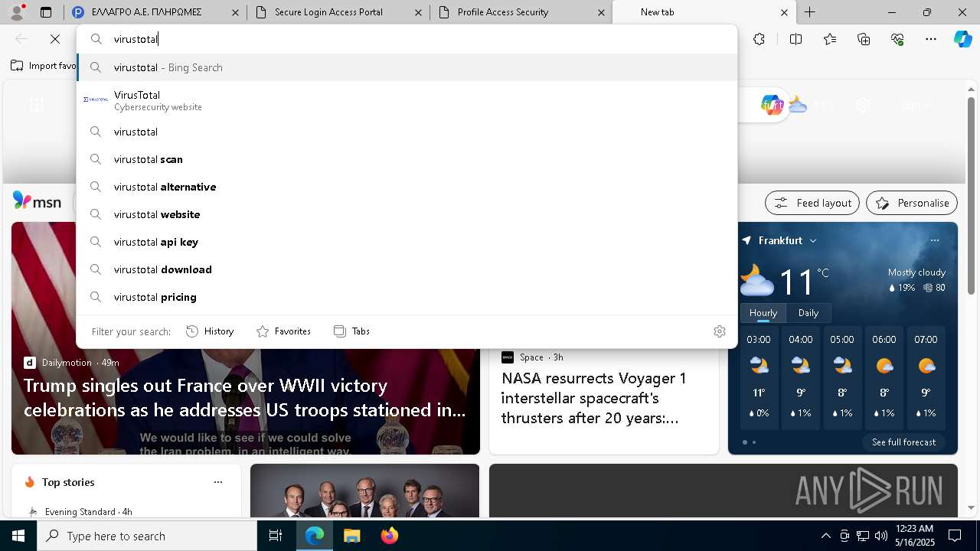980x551 pixels.
Task: Open weather card more options ellipsis
Action: coord(934,240)
